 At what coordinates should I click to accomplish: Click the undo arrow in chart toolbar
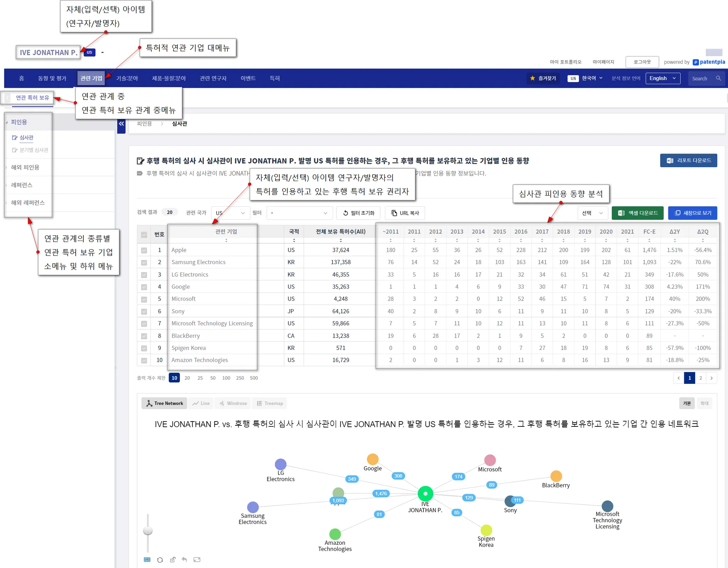(184, 560)
